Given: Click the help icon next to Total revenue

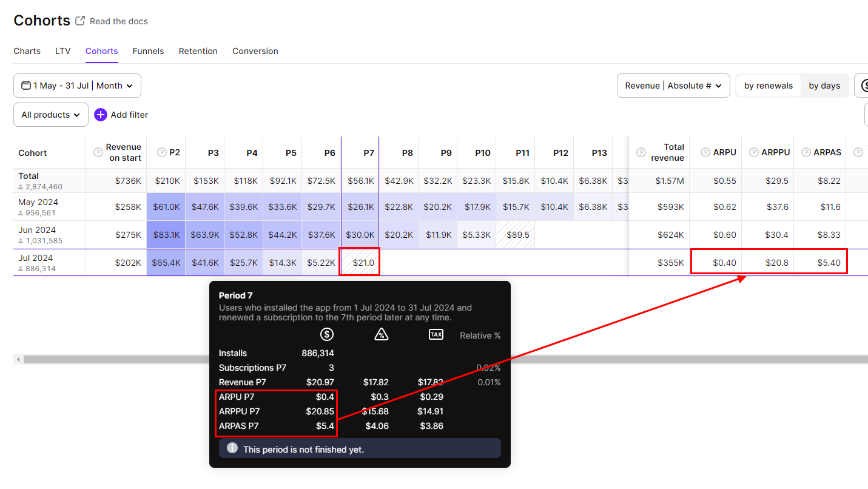Looking at the screenshot, I should [x=641, y=152].
